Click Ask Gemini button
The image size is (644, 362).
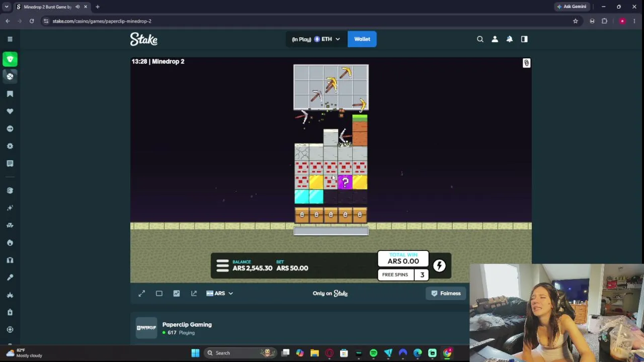(x=572, y=7)
